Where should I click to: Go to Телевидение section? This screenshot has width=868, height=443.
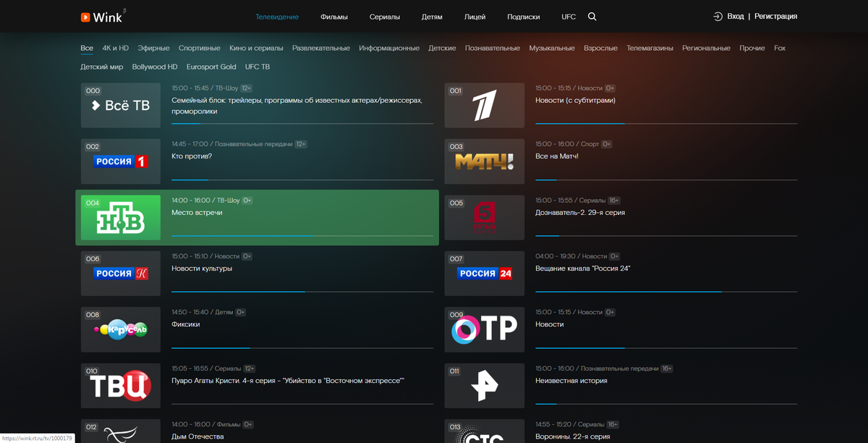[x=277, y=17]
